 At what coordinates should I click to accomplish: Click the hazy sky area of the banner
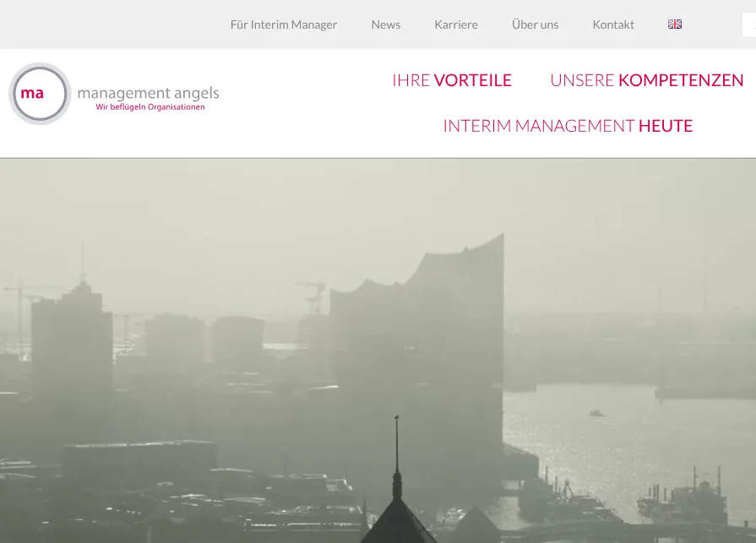click(253, 211)
